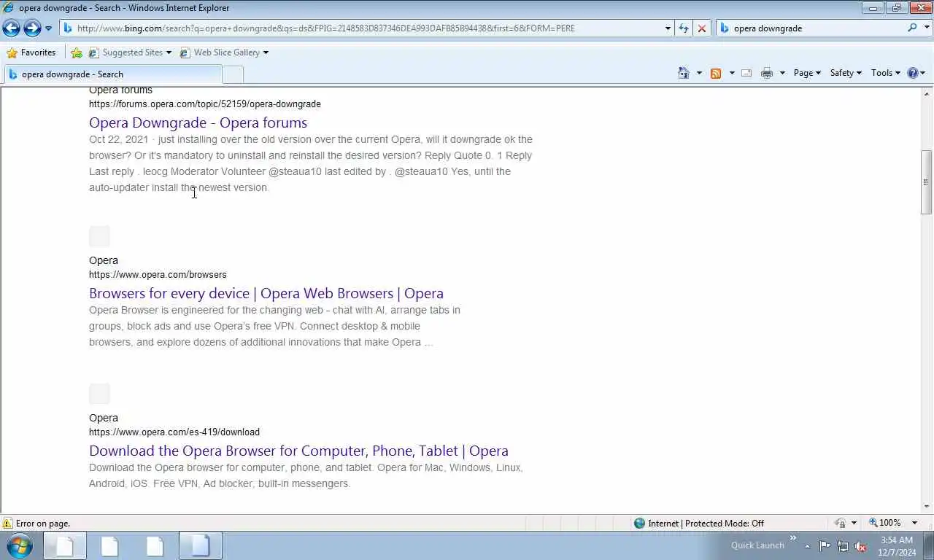Click the Action Center flag tray icon
This screenshot has height=560, width=934.
[x=825, y=545]
